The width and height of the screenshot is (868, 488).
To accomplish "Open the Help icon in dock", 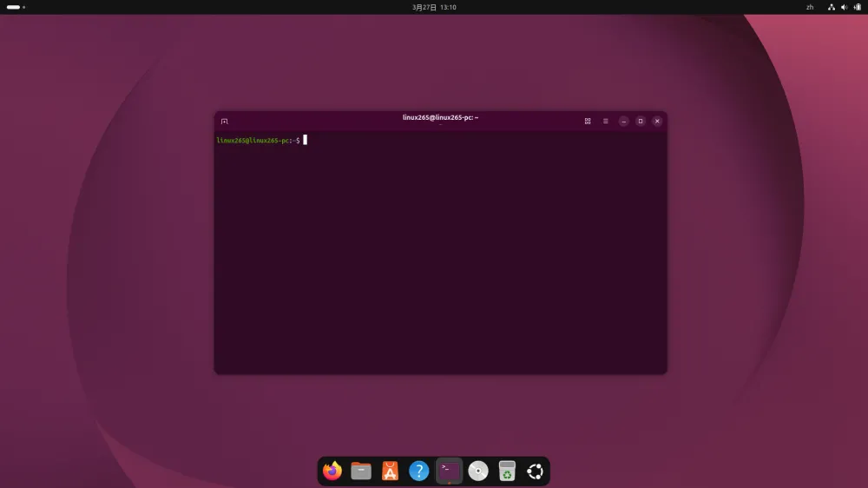I will tap(419, 471).
